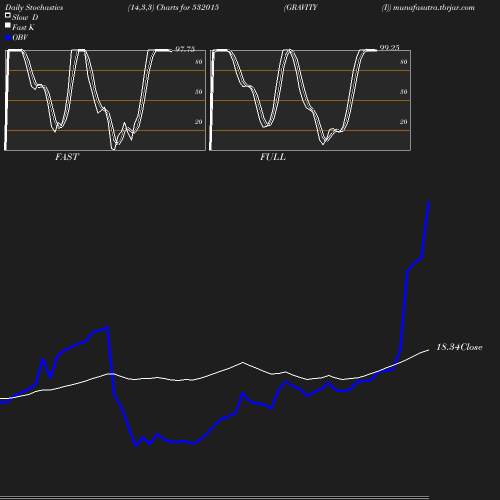
Task: Click the latest peak of the blue OBV line
Action: point(429,202)
